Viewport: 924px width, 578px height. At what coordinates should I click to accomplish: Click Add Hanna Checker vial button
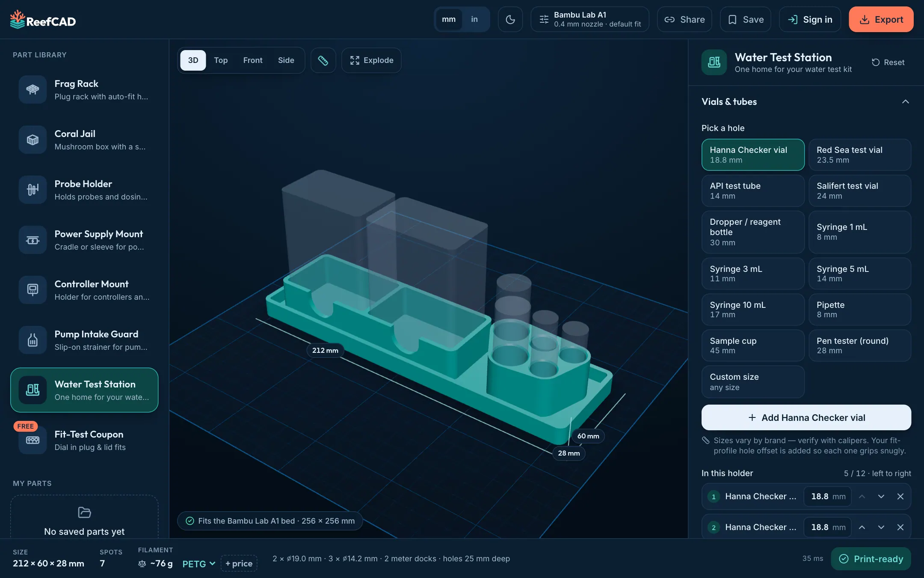coord(806,417)
